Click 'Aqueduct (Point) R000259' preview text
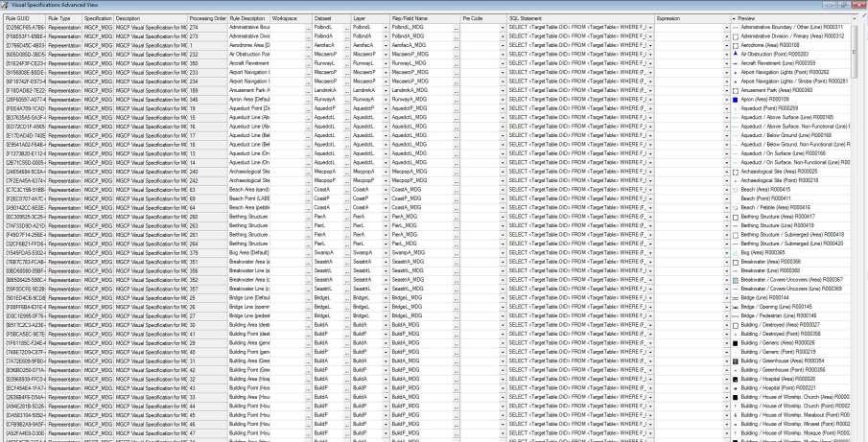 769,108
